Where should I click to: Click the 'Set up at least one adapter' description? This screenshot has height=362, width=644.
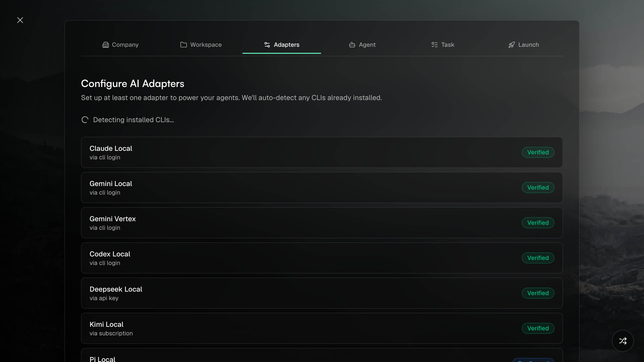(x=231, y=98)
